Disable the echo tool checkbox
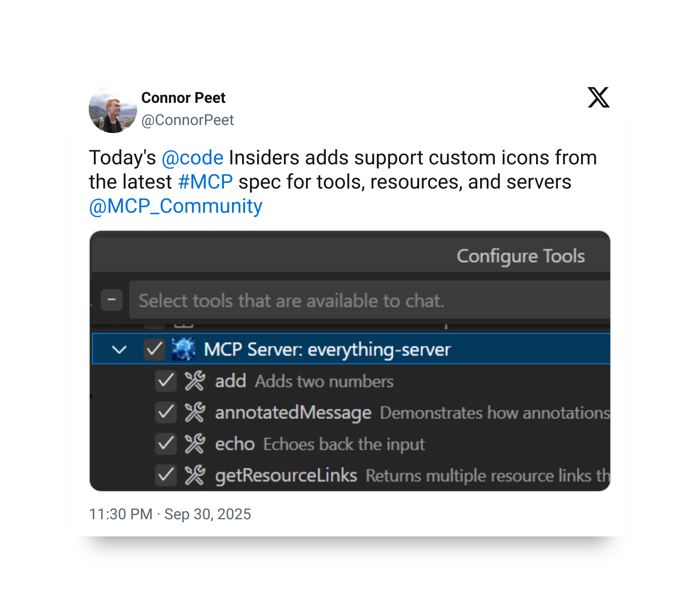700x609 pixels. [x=165, y=444]
